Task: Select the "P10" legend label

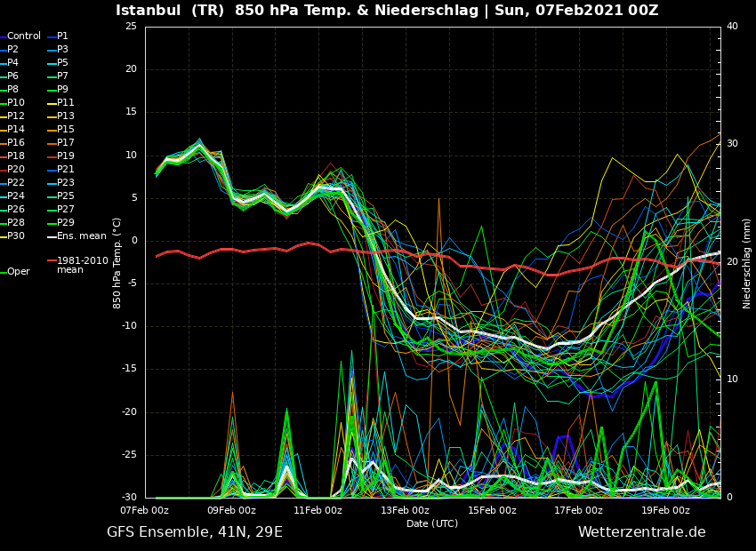Action: click(16, 102)
